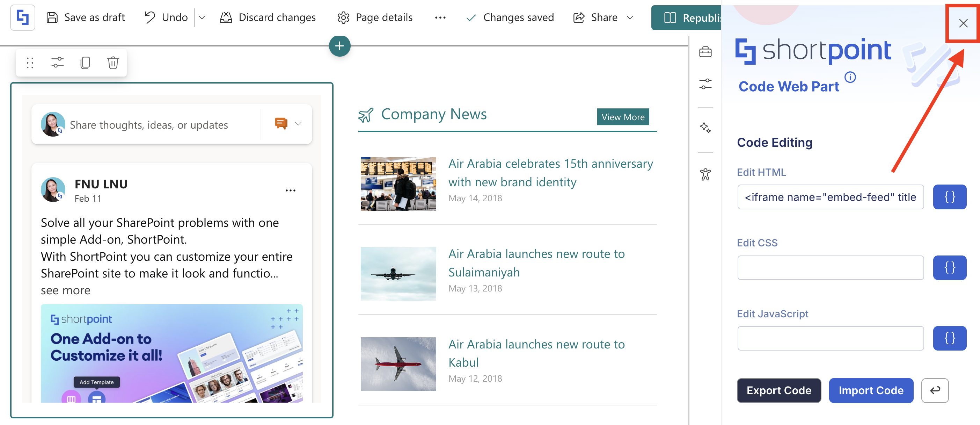Click the Export Code button
Viewport: 980px width, 425px height.
pos(778,390)
